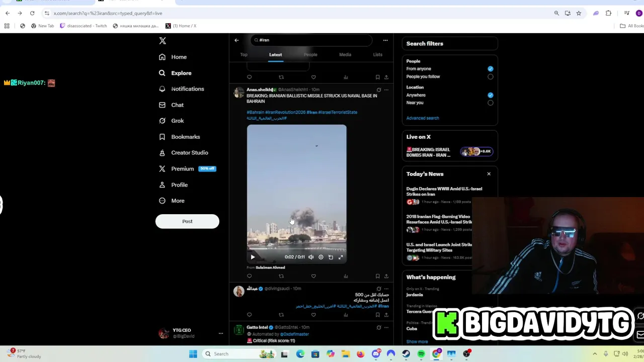The height and width of the screenshot is (362, 644).
Task: Close the Today's News panel
Action: [489, 174]
